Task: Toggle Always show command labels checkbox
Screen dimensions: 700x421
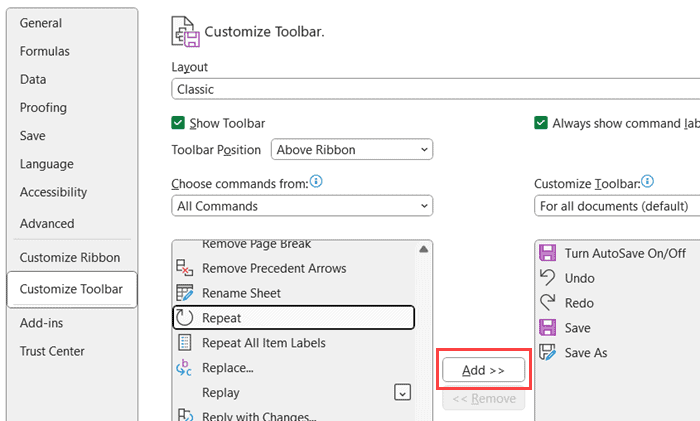Action: click(x=541, y=123)
